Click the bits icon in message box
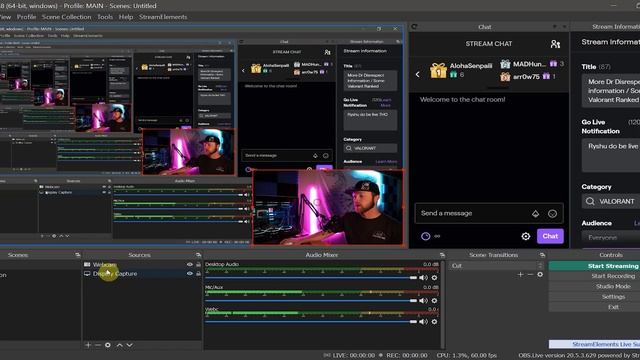The image size is (640, 360). coord(536,213)
